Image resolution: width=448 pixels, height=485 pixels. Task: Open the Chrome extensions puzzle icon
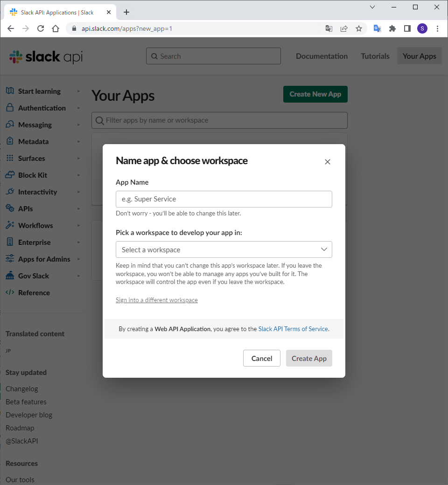(x=392, y=28)
